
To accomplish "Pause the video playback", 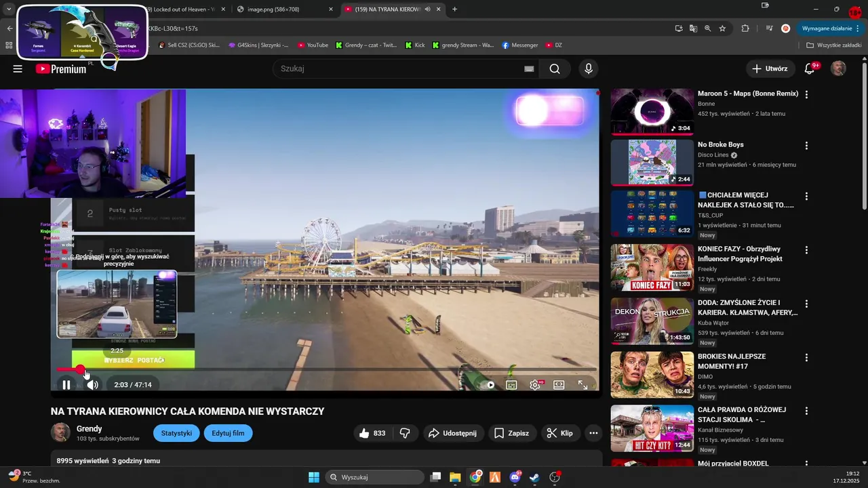I will (66, 385).
